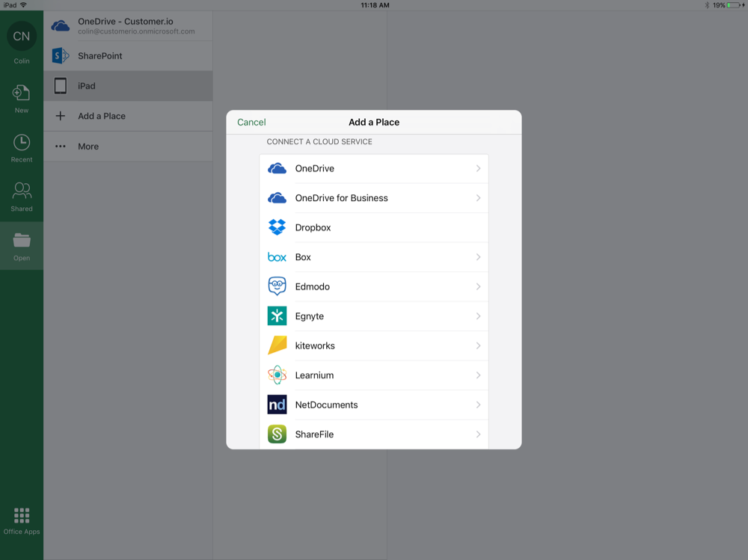Choose Add a Place in sidebar list
This screenshot has width=748, height=560.
[128, 116]
